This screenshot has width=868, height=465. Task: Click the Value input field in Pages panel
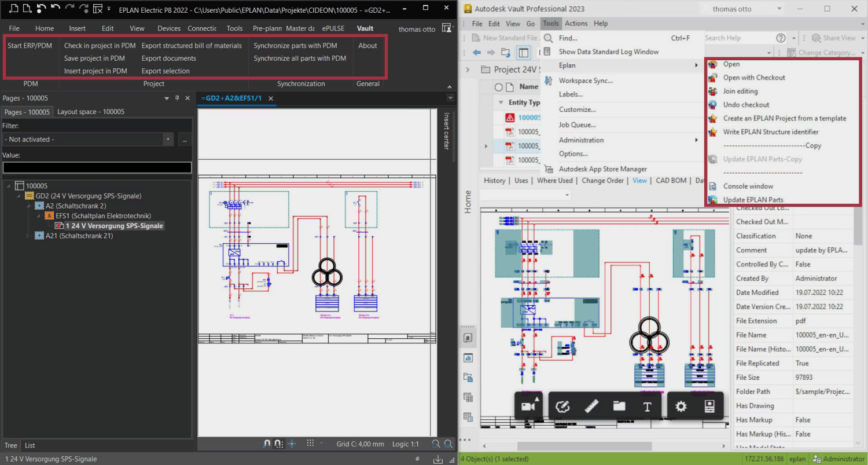click(x=97, y=167)
